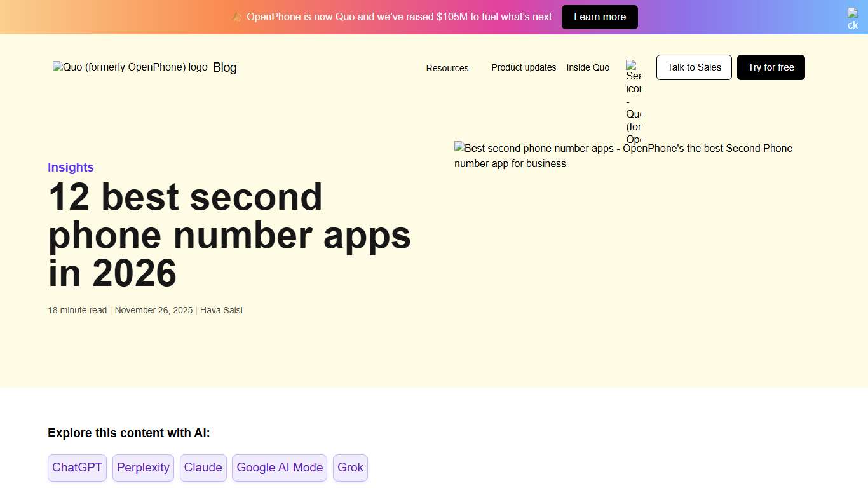Click the Quo (formerly OpenPhone) logo
The image size is (868, 488).
[x=130, y=67]
